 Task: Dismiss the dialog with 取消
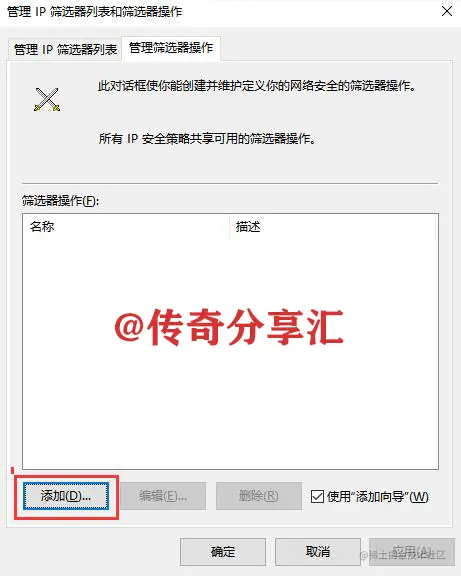[318, 552]
